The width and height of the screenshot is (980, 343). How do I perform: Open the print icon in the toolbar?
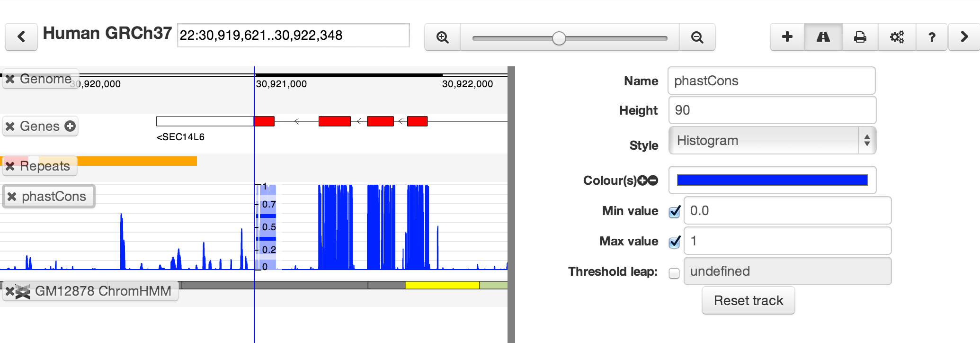point(860,36)
